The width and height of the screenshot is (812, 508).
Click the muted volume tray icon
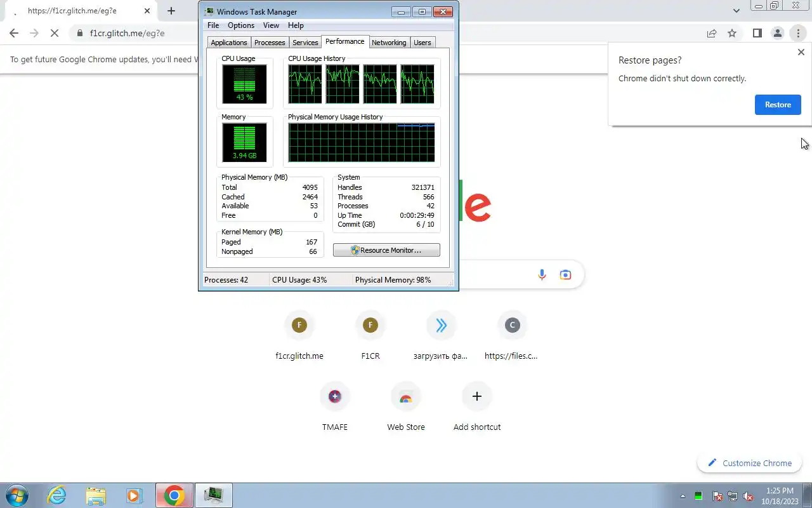[749, 496]
